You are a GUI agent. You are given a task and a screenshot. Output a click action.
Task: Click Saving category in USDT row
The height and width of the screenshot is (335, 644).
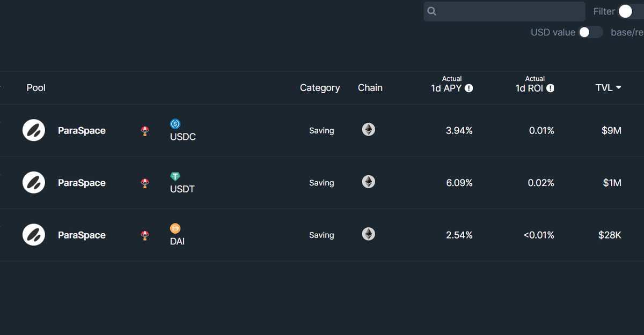[x=321, y=183]
